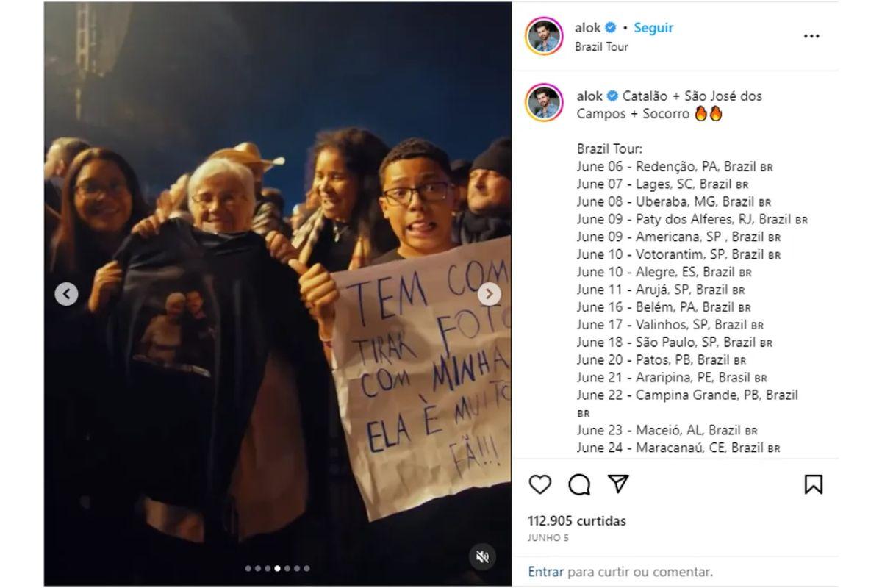Open alok avatar beside caption
This screenshot has height=588, width=882.
544,103
